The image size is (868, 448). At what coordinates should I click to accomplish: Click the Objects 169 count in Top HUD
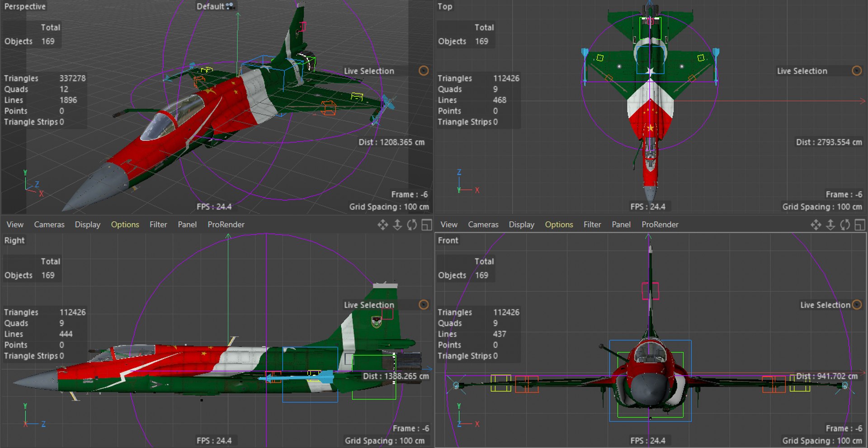coord(481,41)
